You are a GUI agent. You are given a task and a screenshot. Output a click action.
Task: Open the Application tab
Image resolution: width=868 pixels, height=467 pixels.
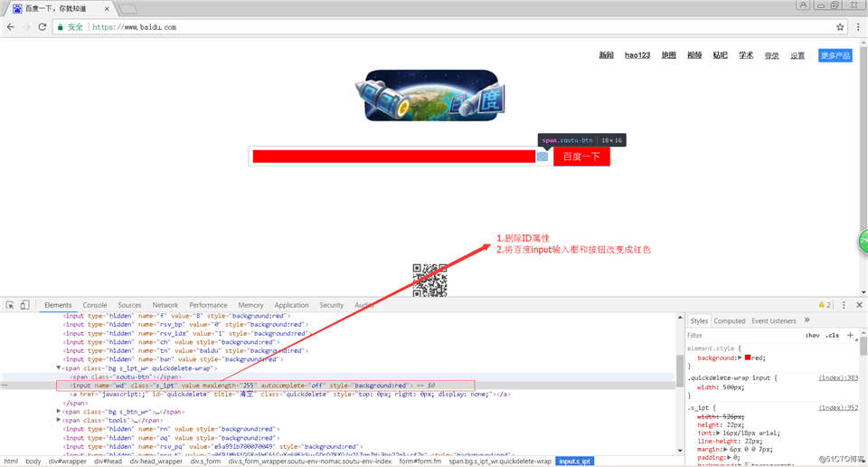coord(291,305)
